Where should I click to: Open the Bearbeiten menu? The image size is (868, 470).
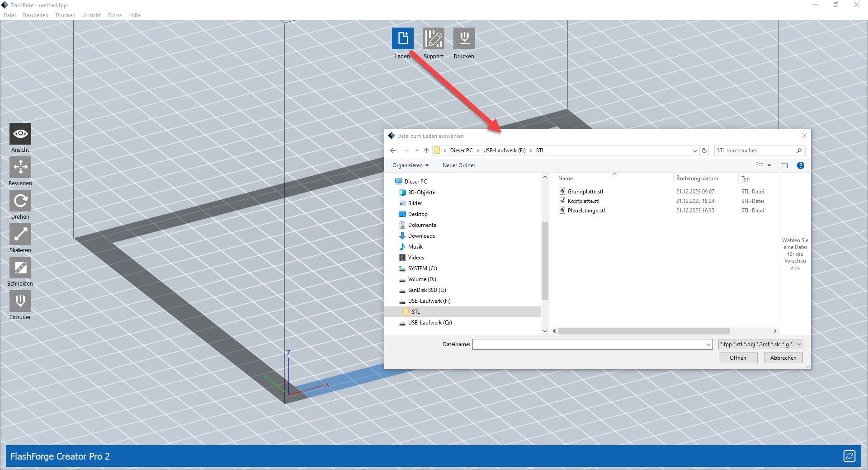(36, 15)
